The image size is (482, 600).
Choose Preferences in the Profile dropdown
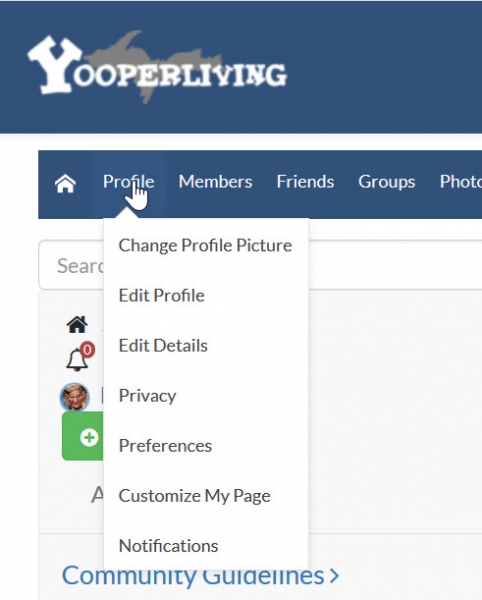click(x=165, y=446)
